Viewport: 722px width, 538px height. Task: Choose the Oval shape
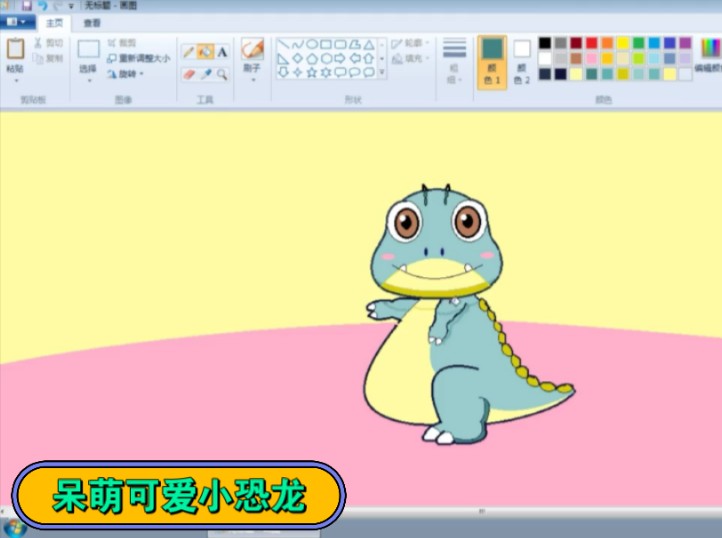click(x=312, y=44)
